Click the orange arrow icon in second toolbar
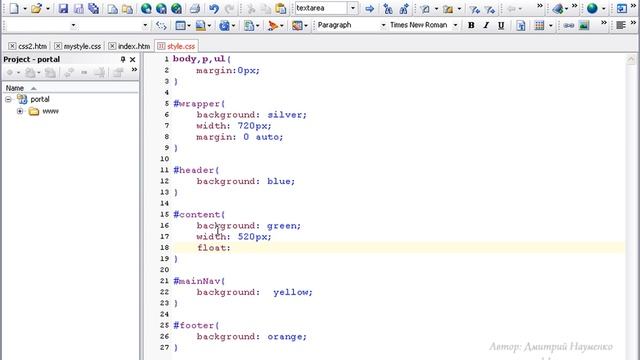This screenshot has height=360, width=640. tap(273, 26)
